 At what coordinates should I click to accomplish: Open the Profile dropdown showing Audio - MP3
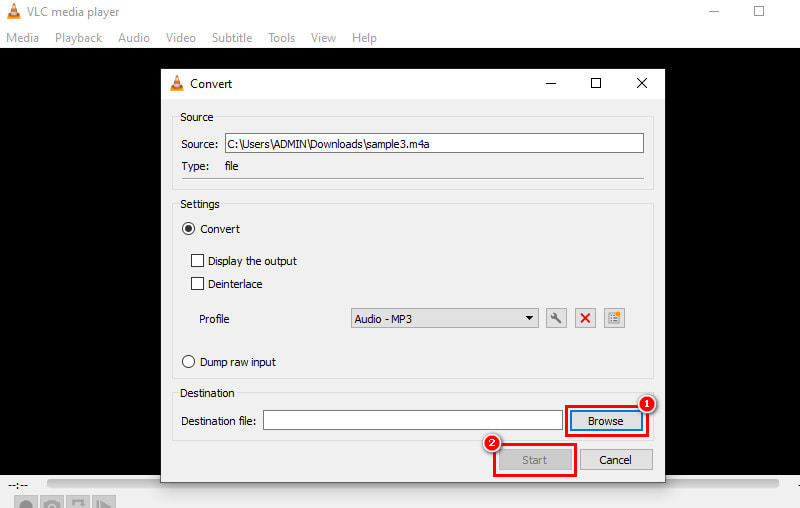pos(445,319)
